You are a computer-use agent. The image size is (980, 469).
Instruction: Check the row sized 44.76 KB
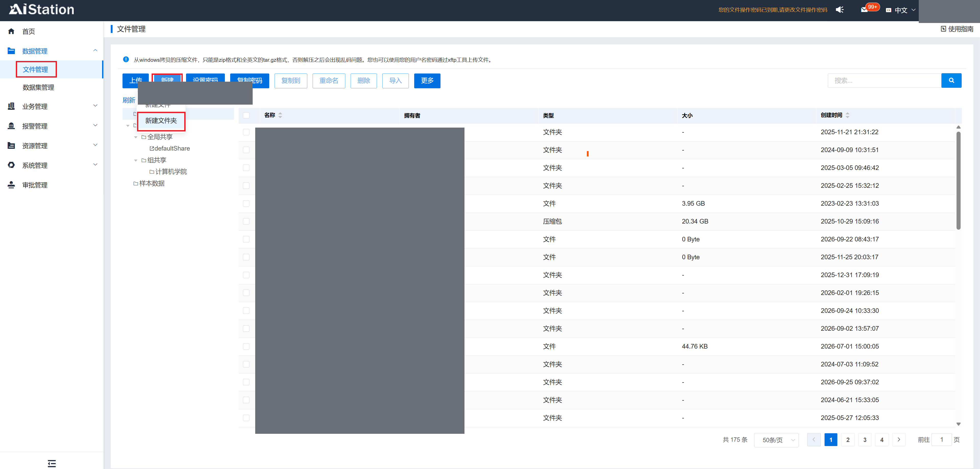coord(246,347)
